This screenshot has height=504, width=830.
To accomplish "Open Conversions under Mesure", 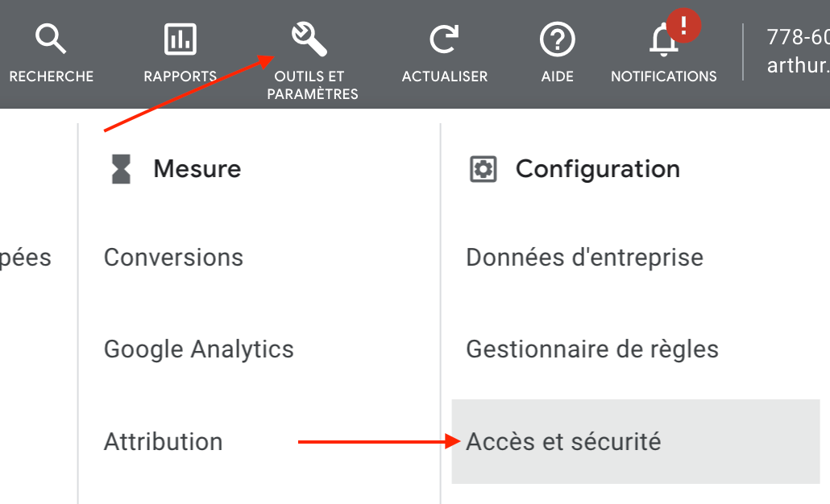I will pos(173,258).
